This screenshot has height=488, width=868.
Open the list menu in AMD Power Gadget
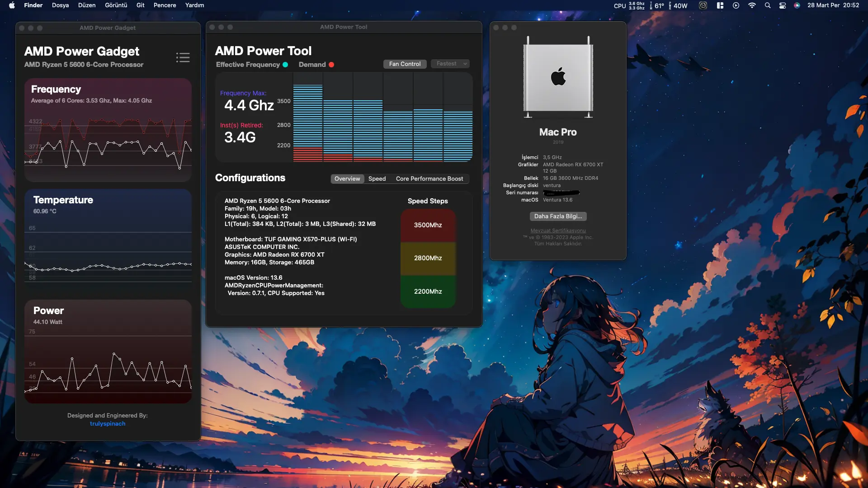[x=183, y=57]
